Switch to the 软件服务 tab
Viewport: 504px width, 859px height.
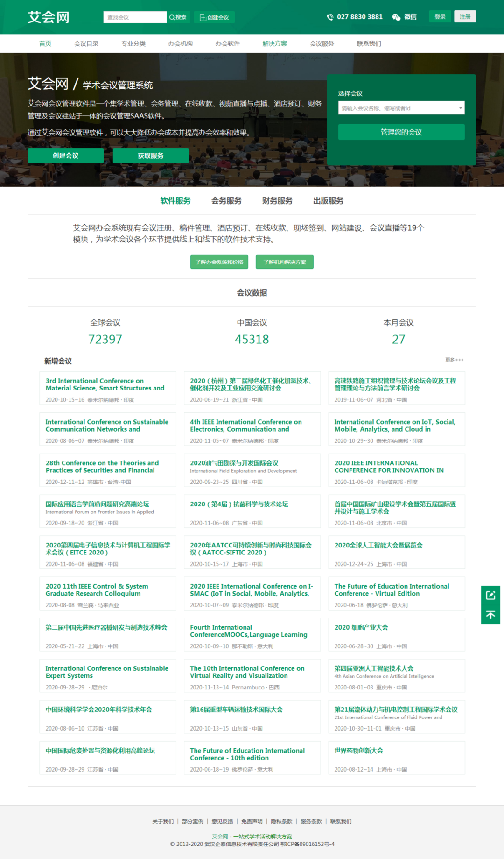coord(175,201)
